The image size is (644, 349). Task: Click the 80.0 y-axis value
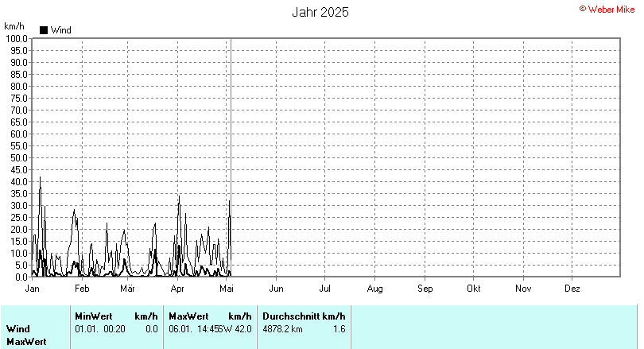[18, 87]
